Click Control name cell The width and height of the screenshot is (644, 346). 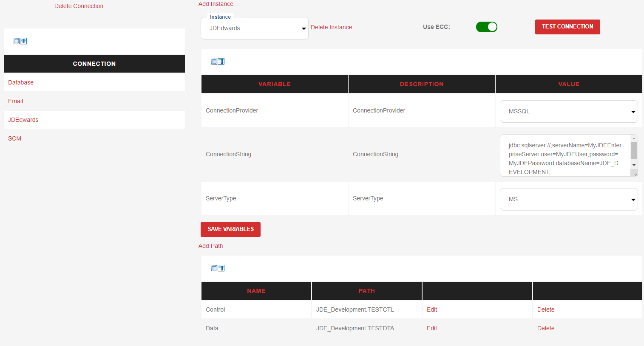pos(256,309)
